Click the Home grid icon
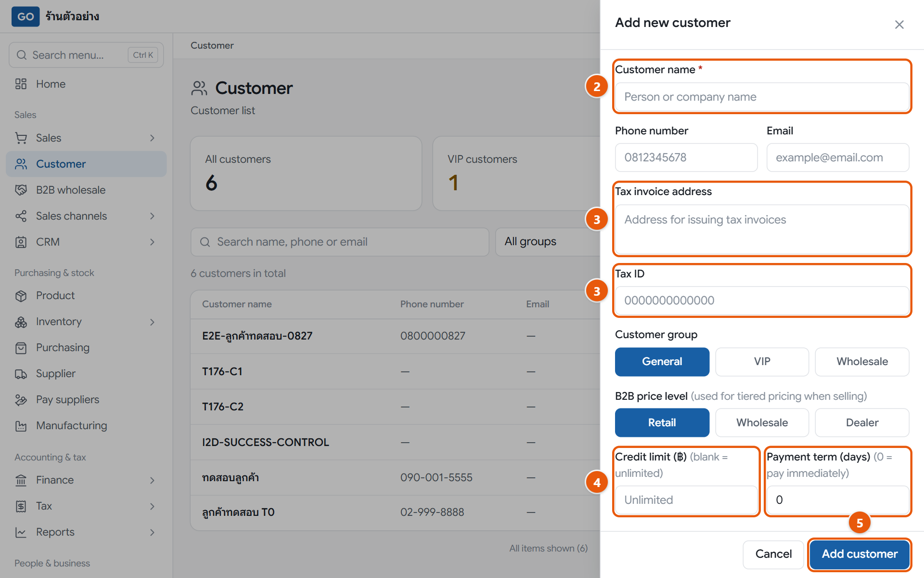Screen dimensions: 924x578 point(21,84)
